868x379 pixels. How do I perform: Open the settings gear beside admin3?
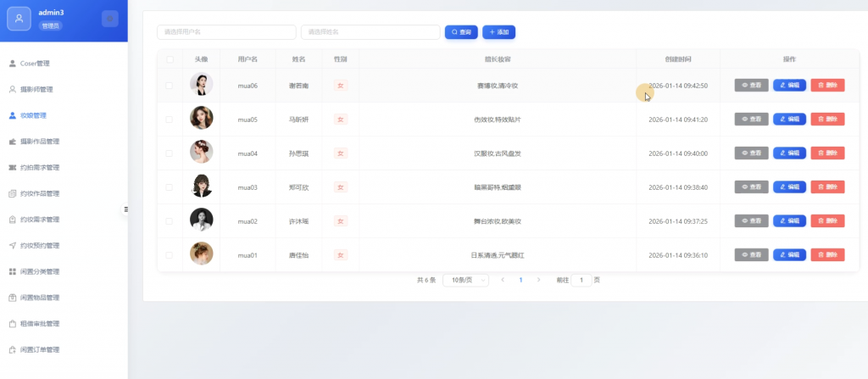pos(109,19)
